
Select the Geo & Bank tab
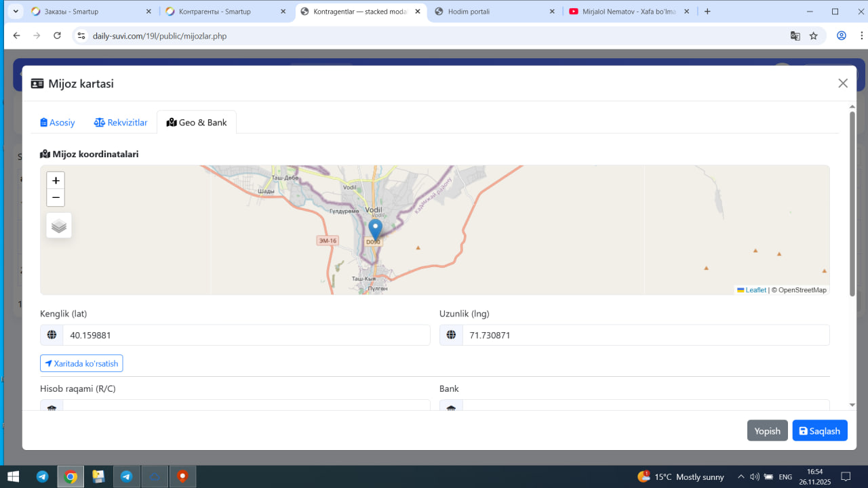tap(197, 123)
